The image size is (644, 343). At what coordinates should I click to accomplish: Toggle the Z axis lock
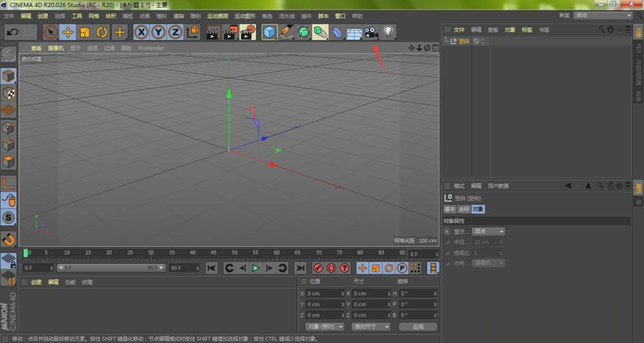coord(175,32)
